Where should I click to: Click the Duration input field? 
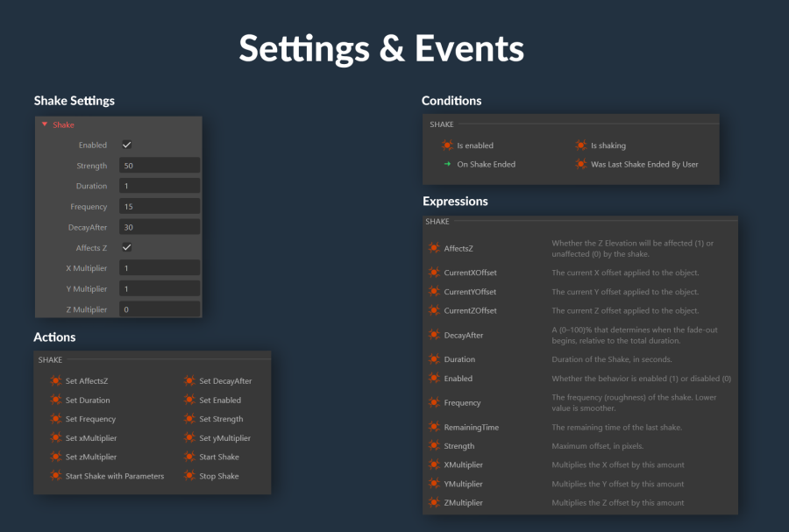[160, 186]
